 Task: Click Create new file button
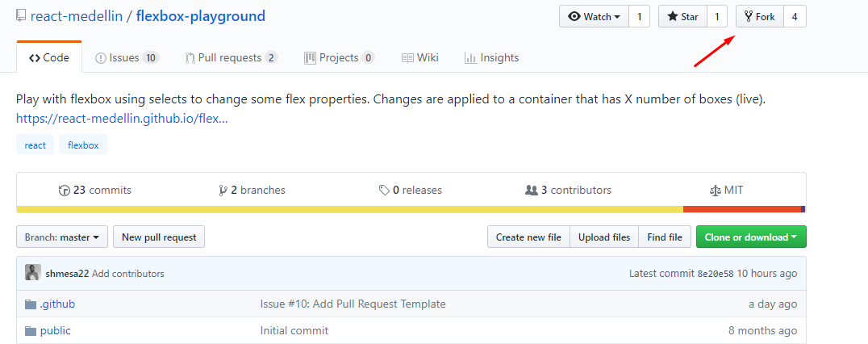(x=528, y=237)
